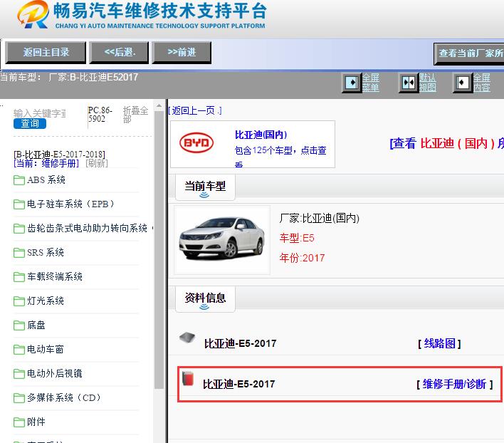Open the 电动外后视镜 folder icon

19,374
